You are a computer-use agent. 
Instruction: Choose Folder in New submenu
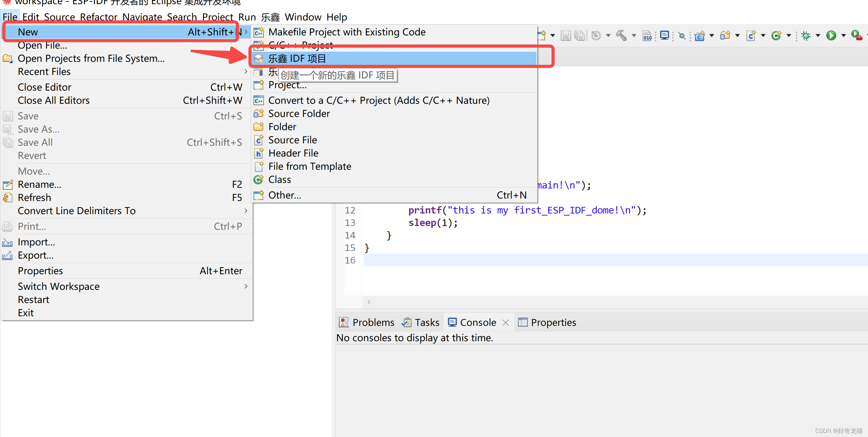[394, 127]
